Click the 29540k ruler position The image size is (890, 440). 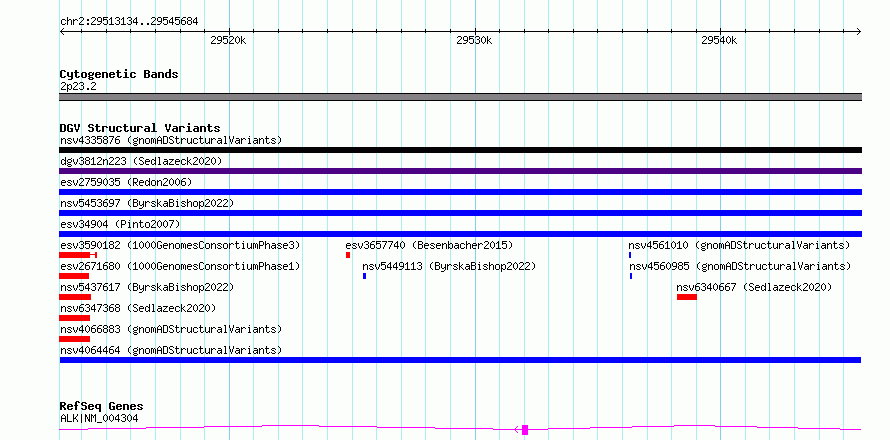tap(719, 40)
